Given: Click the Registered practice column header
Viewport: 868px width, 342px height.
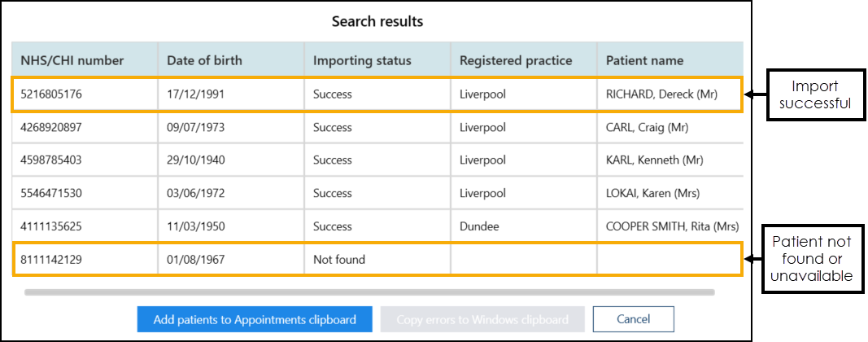Looking at the screenshot, I should point(516,60).
